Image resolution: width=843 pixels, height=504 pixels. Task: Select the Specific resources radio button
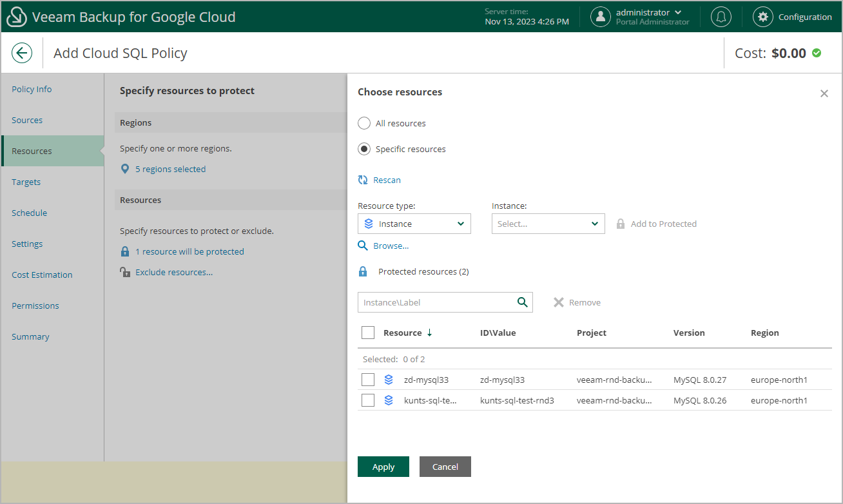[364, 149]
